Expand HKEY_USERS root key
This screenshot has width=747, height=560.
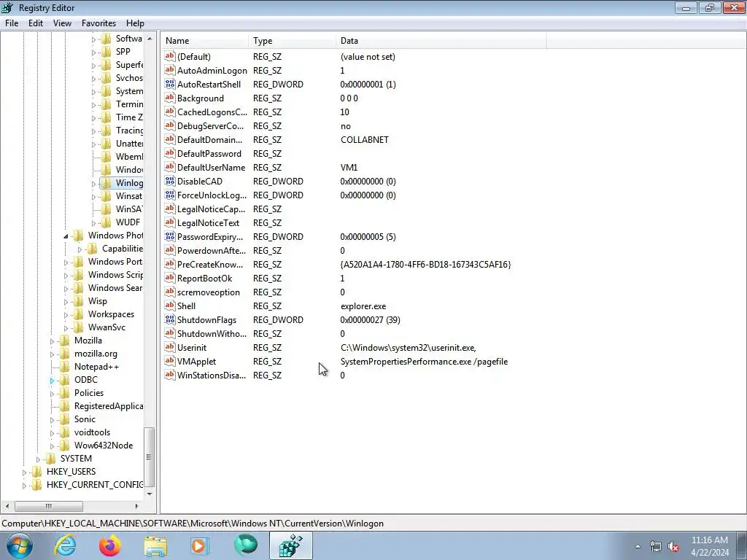[x=24, y=472]
